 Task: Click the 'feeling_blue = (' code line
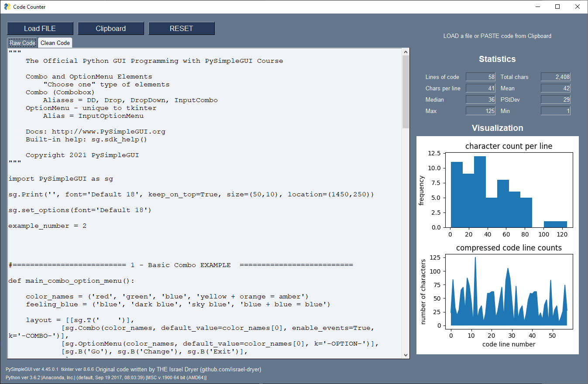(x=179, y=304)
